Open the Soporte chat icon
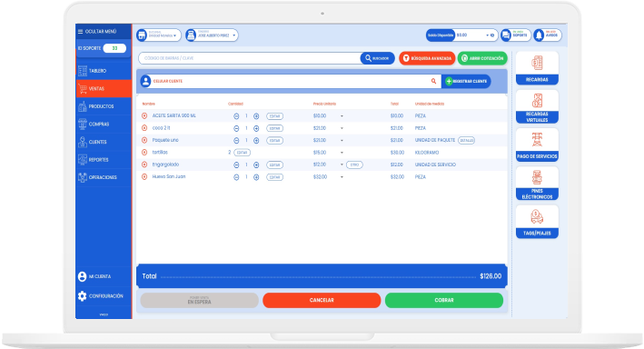Viewport: 644px width, 349px height. [x=506, y=35]
